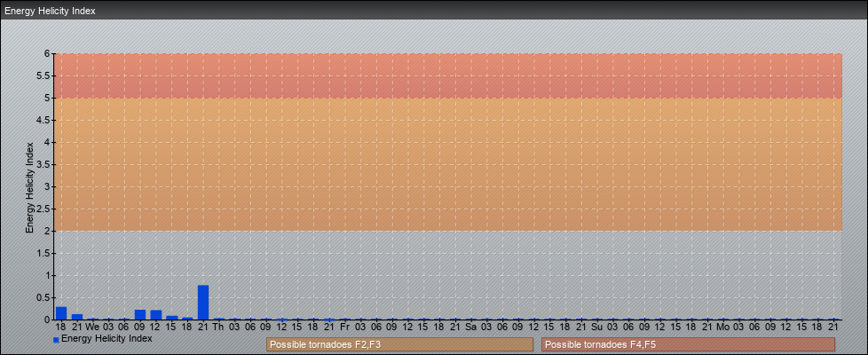Click the second blue bar from the left edge
The image size is (868, 355).
(x=77, y=317)
